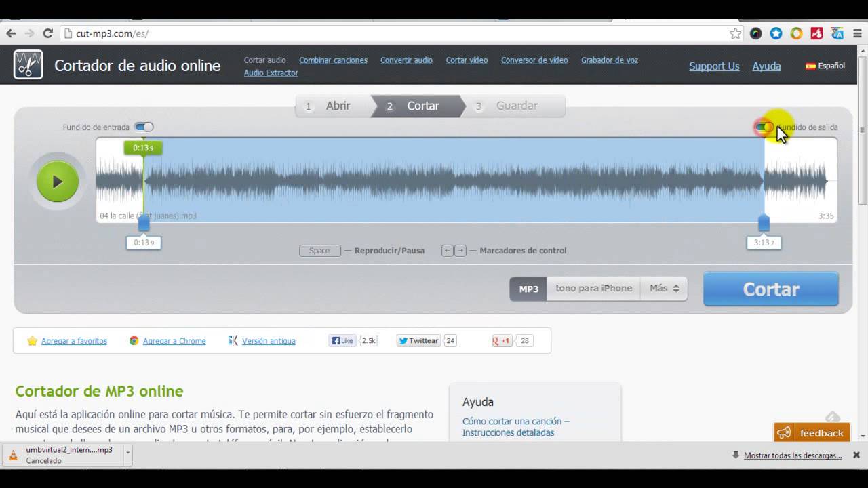The width and height of the screenshot is (868, 488).
Task: Click the Twittear button
Action: pyautogui.click(x=418, y=341)
